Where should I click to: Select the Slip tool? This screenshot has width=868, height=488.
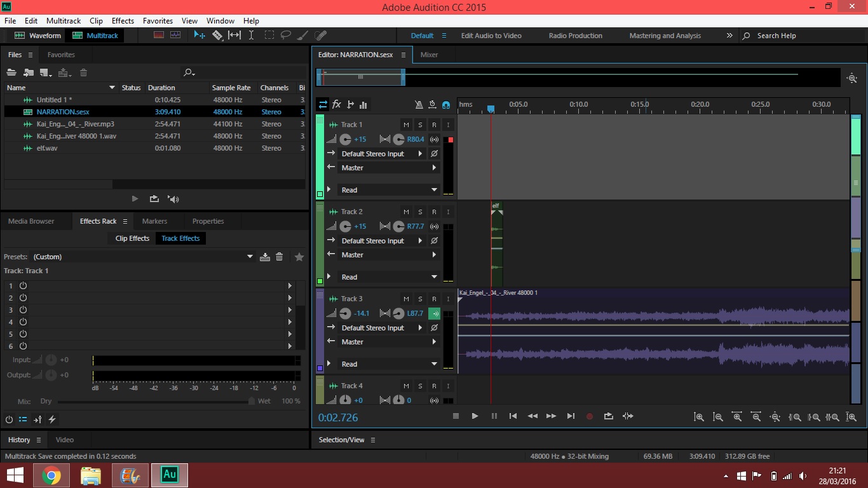coord(234,36)
